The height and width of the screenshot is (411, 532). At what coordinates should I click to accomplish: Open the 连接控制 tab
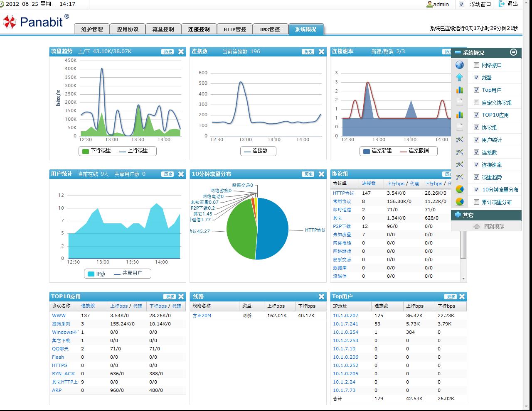[x=199, y=29]
